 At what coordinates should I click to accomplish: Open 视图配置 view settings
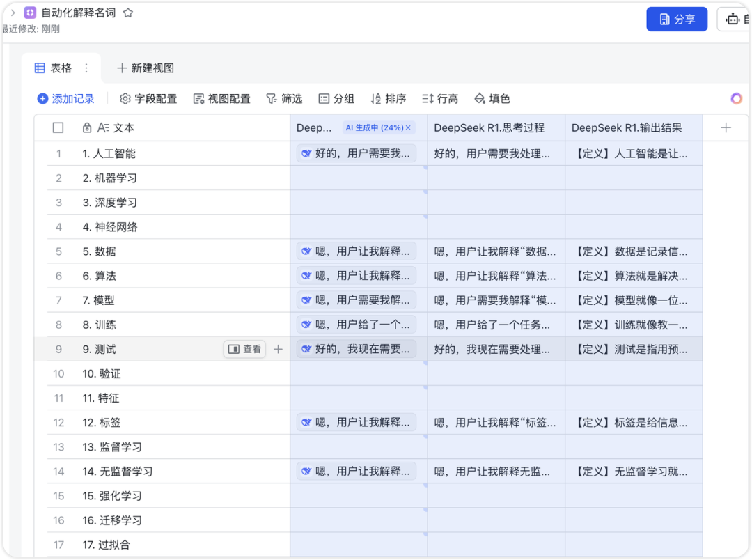pyautogui.click(x=221, y=99)
